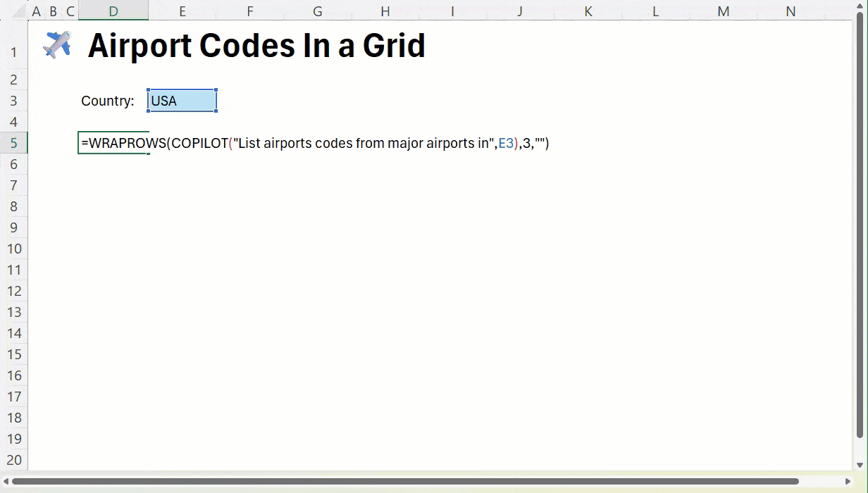Click the vertical scrollbar up arrow

coord(860,7)
